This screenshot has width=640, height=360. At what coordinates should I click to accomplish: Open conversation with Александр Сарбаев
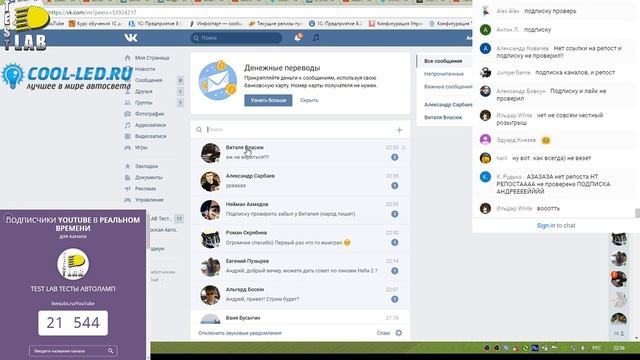pos(300,181)
